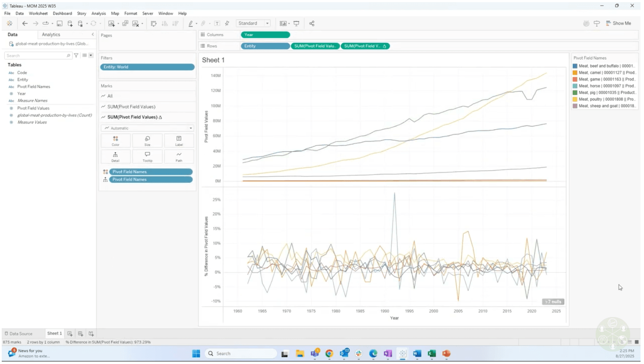Screen dimensions: 644x364
Task: Click the Save icon in toolbar
Action: coord(60,24)
